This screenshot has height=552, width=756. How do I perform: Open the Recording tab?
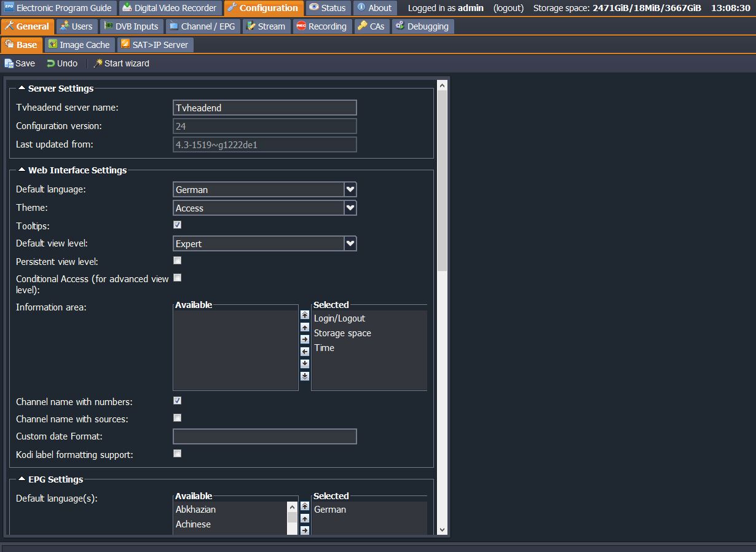(x=321, y=26)
